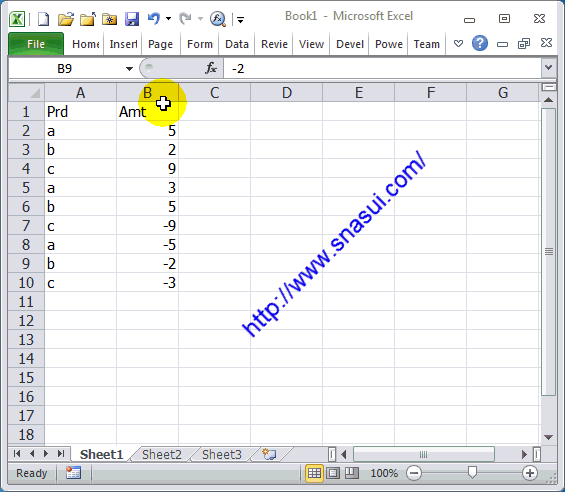The height and width of the screenshot is (492, 565).
Task: Open Excel Help question mark icon
Action: [x=480, y=44]
